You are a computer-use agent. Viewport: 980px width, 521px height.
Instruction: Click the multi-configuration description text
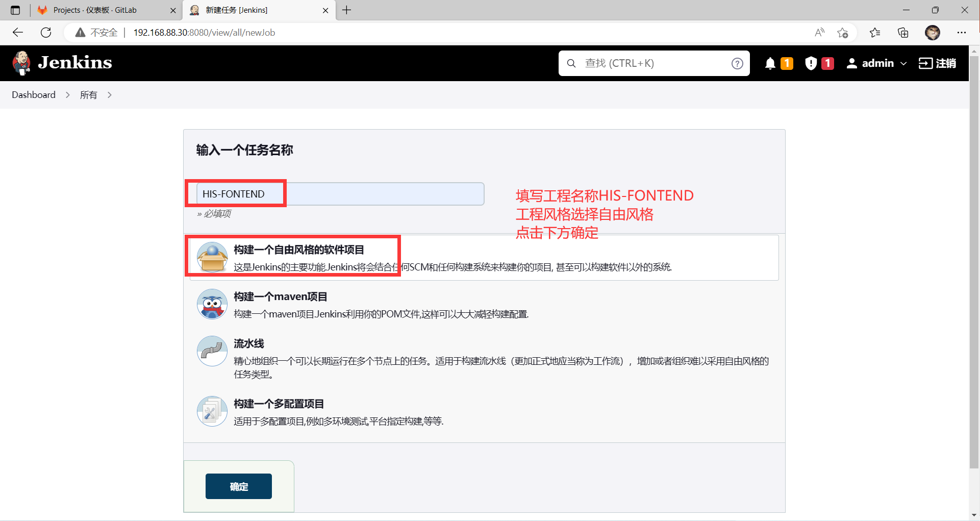point(339,421)
